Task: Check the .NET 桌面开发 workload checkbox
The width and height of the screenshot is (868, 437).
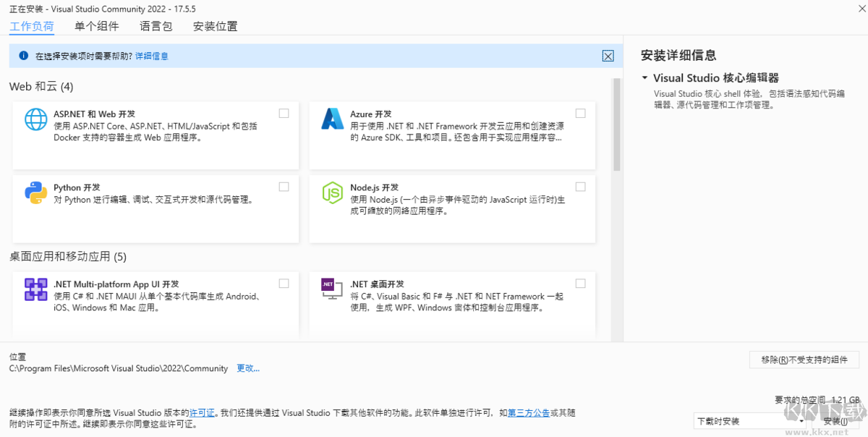Action: click(x=580, y=284)
